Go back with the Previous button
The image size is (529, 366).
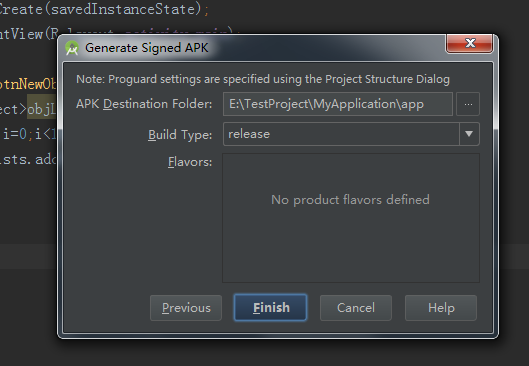(x=186, y=308)
